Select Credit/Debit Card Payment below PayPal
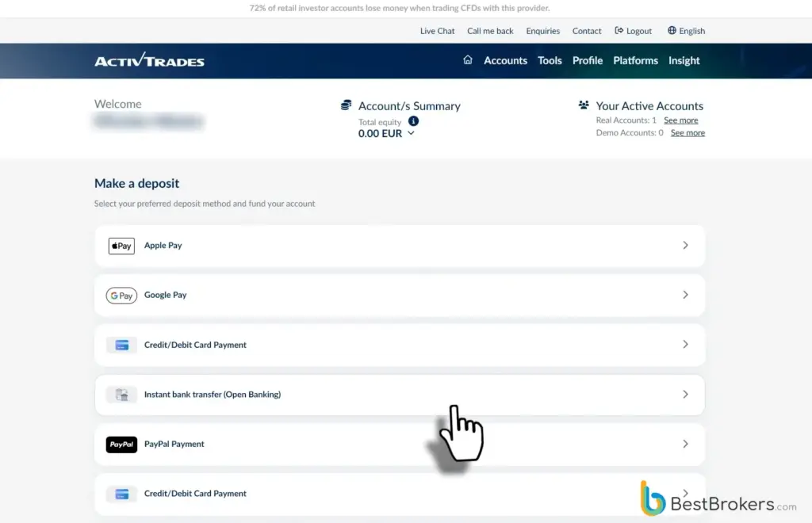 tap(400, 494)
